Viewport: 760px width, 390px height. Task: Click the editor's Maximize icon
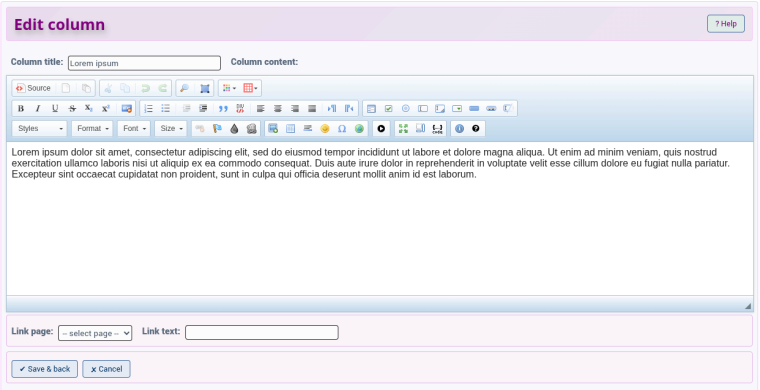tap(403, 128)
